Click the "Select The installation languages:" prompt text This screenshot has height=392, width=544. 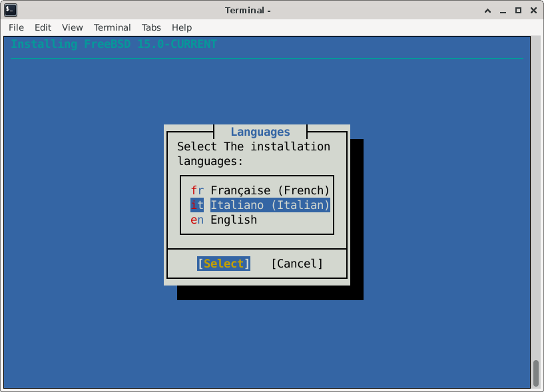(x=253, y=154)
